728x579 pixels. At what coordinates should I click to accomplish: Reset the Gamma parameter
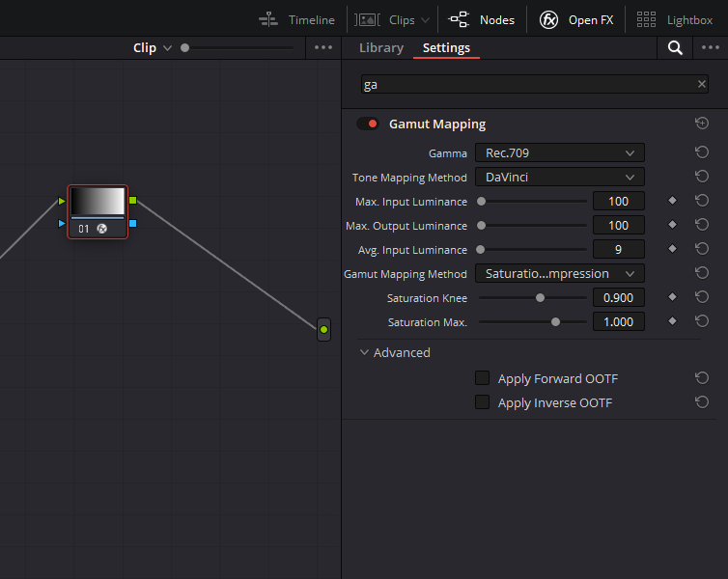[702, 152]
